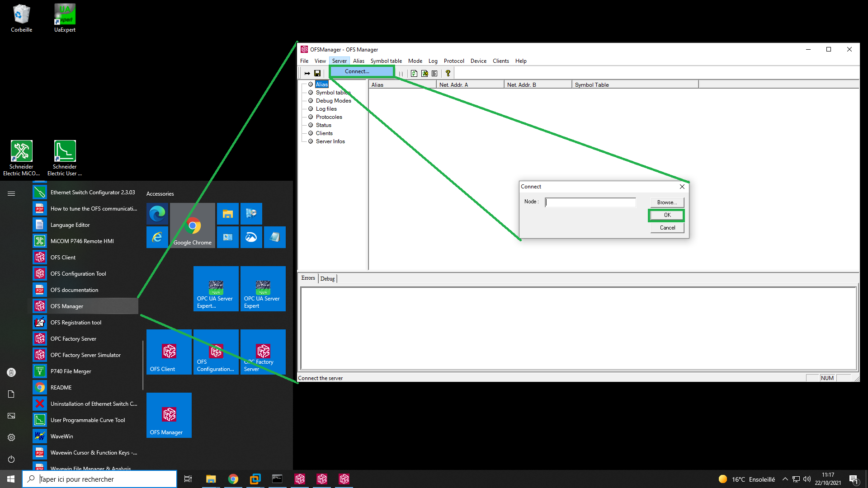Click the Windows Start button

coord(11,479)
